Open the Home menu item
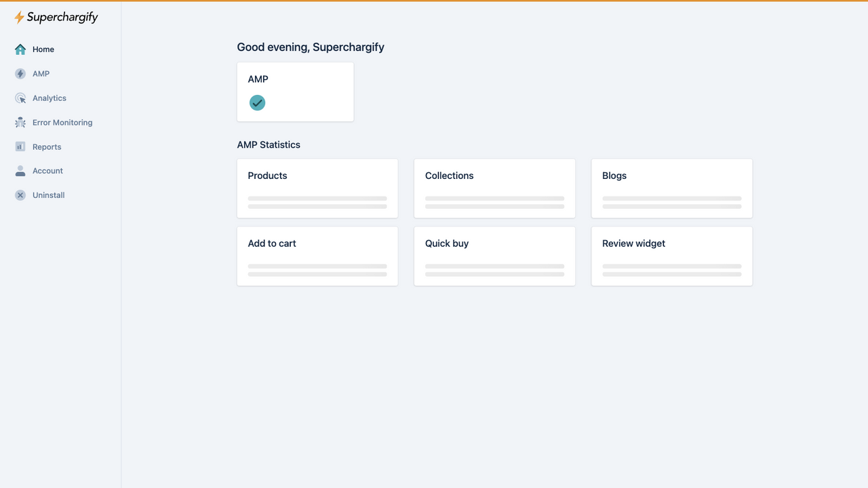The width and height of the screenshot is (868, 488). coord(43,49)
